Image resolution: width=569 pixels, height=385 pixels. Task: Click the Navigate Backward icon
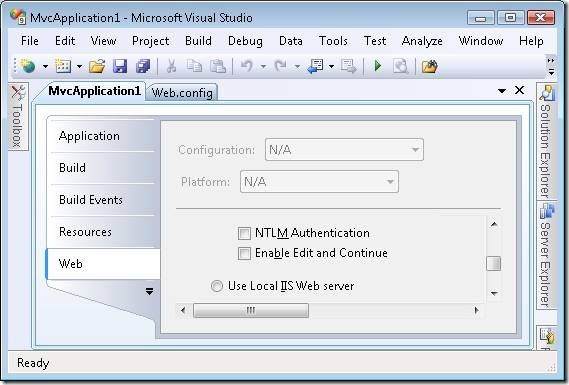315,66
